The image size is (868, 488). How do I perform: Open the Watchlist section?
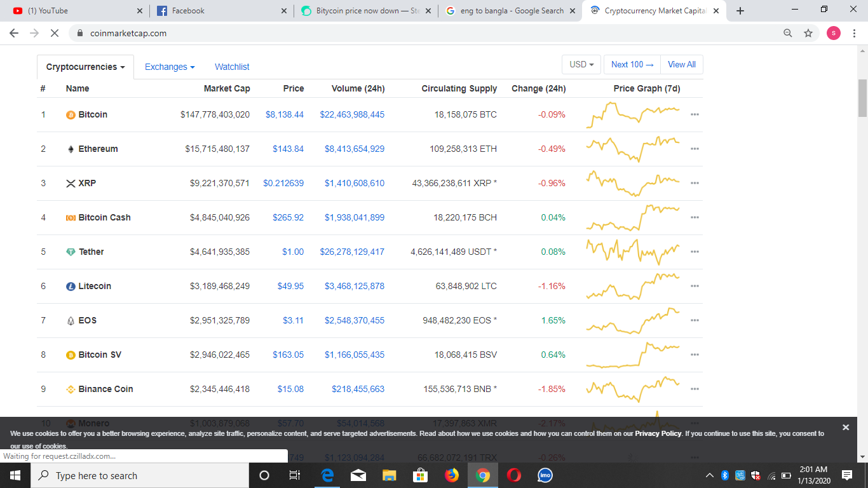(231, 66)
